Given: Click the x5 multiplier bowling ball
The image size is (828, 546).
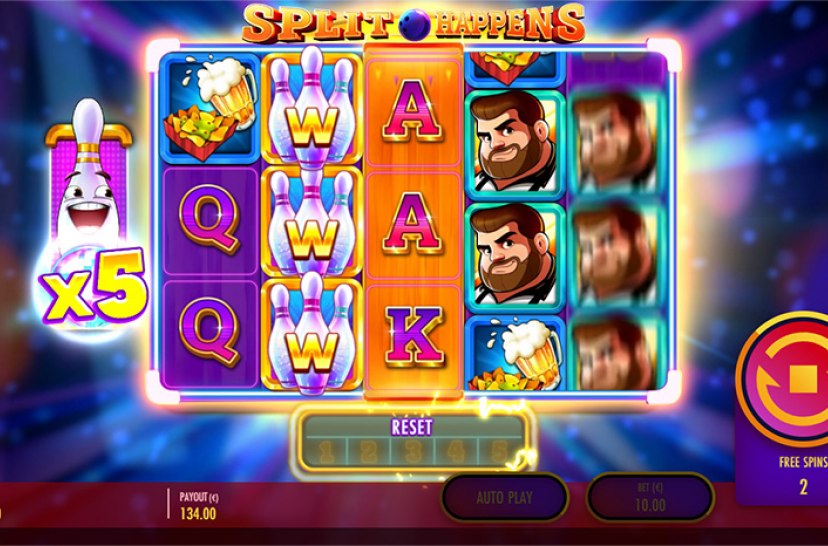Looking at the screenshot, I should click(x=92, y=288).
